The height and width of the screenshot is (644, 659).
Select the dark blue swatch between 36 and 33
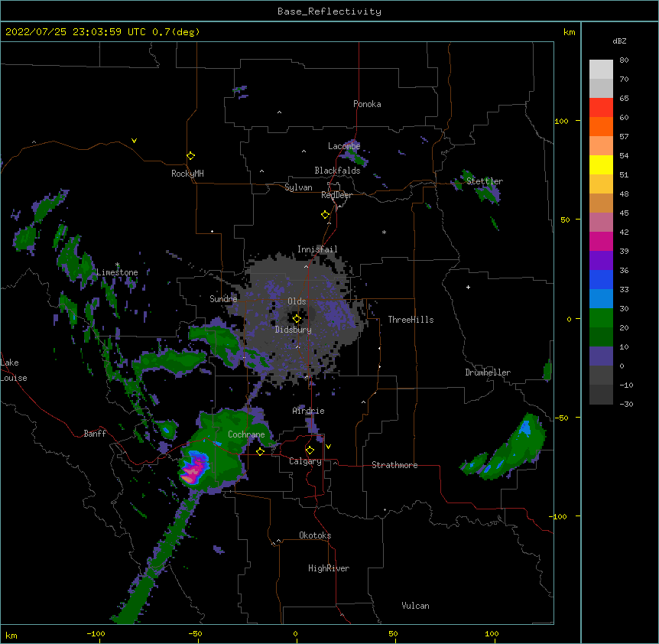(x=601, y=279)
